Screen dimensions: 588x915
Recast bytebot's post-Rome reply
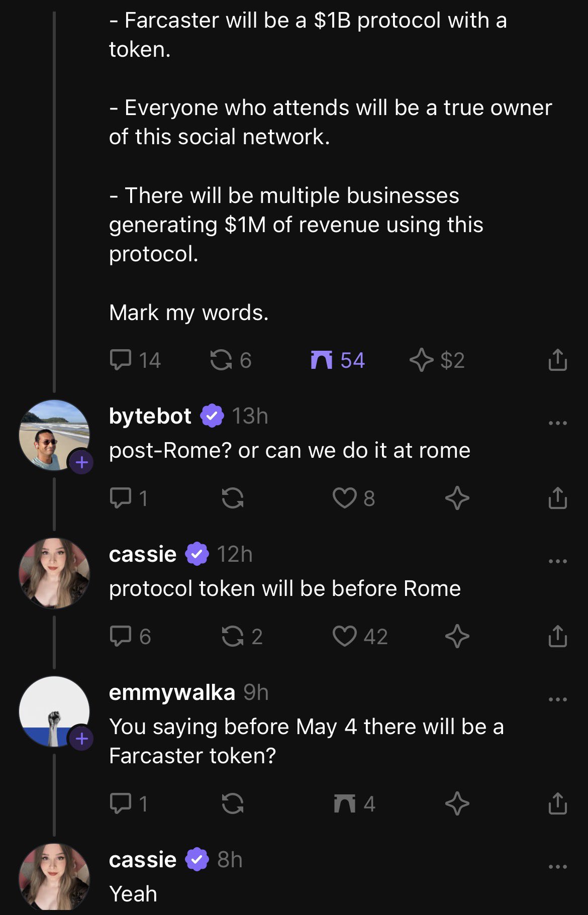point(233,498)
